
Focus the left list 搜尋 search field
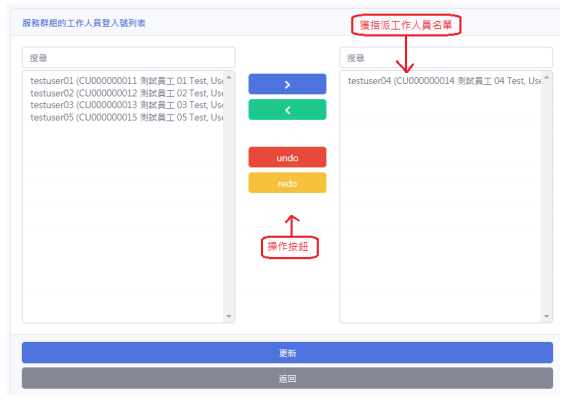click(129, 57)
